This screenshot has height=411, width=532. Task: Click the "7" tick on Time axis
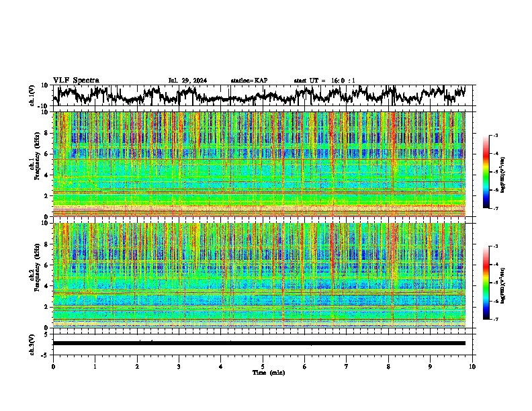[x=347, y=367]
